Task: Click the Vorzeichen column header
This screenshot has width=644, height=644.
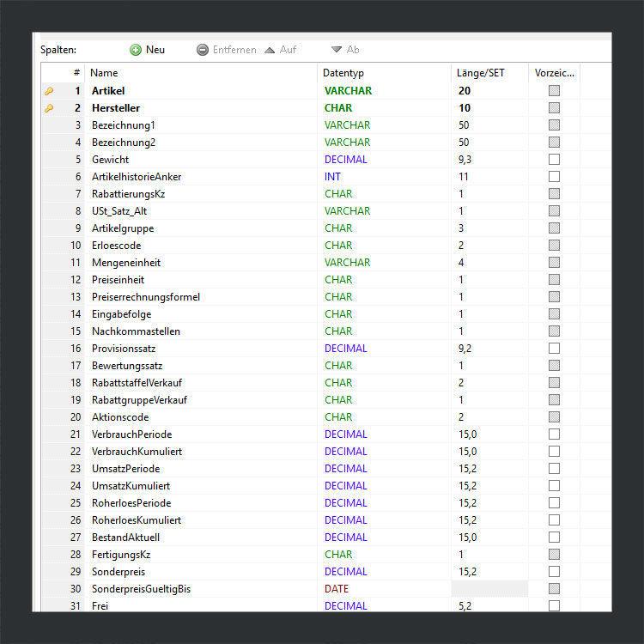Action: click(554, 73)
